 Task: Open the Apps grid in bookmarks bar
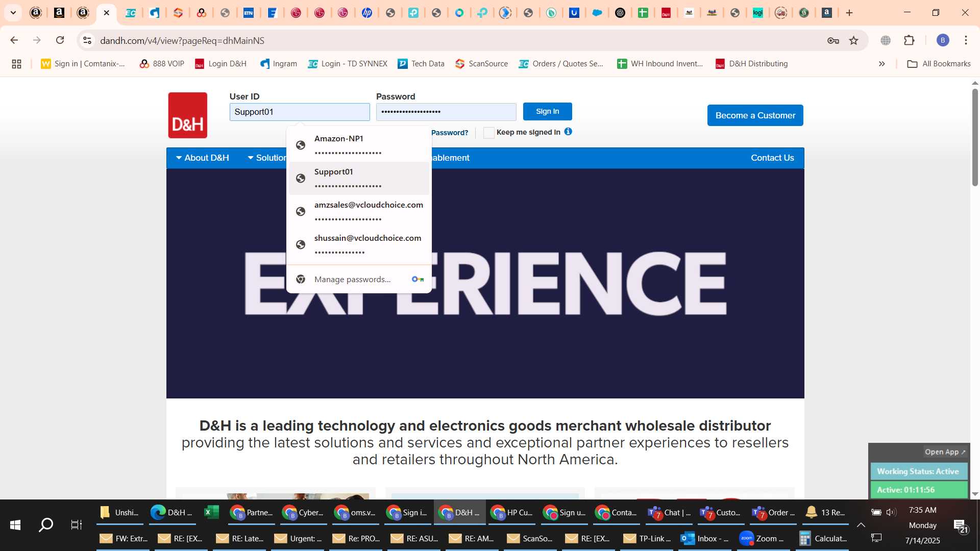[16, 64]
